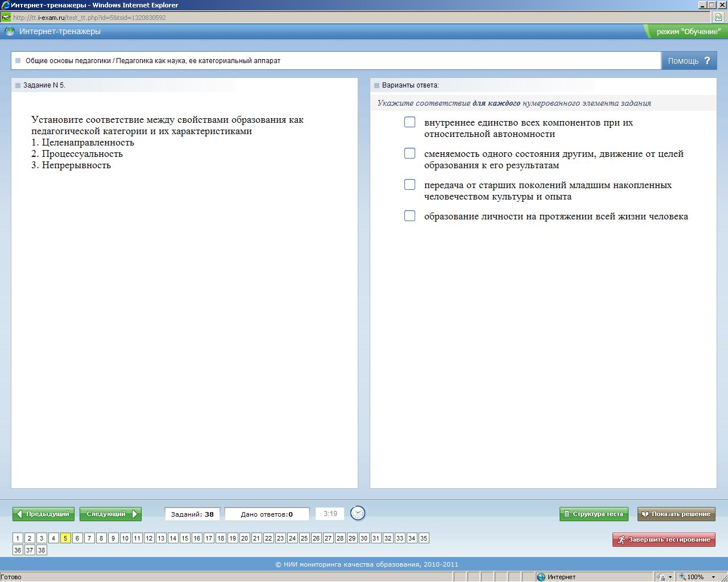The height and width of the screenshot is (582, 728).
Task: Jump to question 35
Action: (424, 538)
